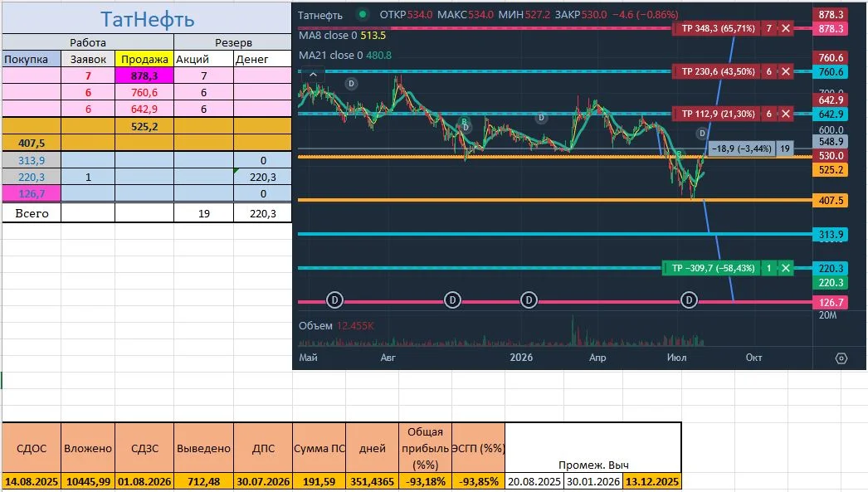Viewport: 868px width, 492px height.
Task: Cancel the TP 230,6 (43,50%) order
Action: point(786,71)
